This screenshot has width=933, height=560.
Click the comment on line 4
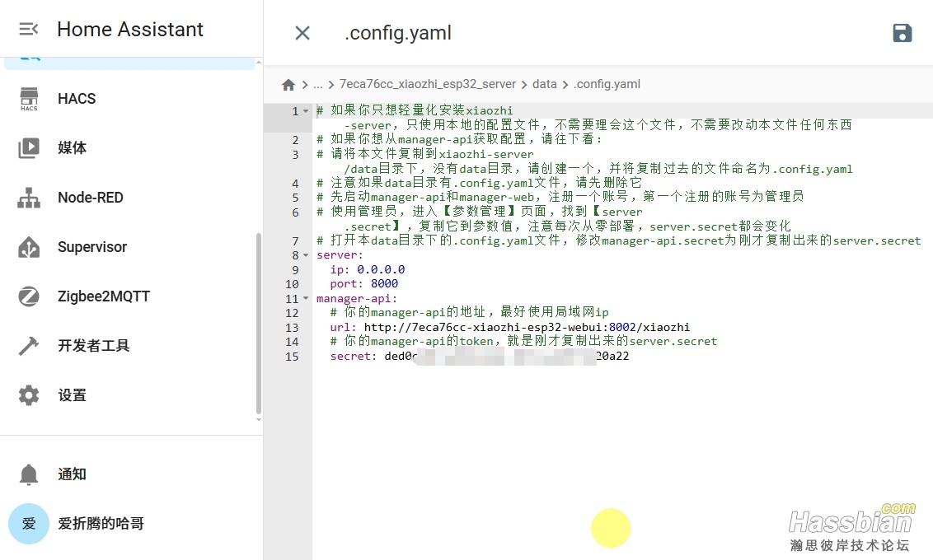[479, 183]
